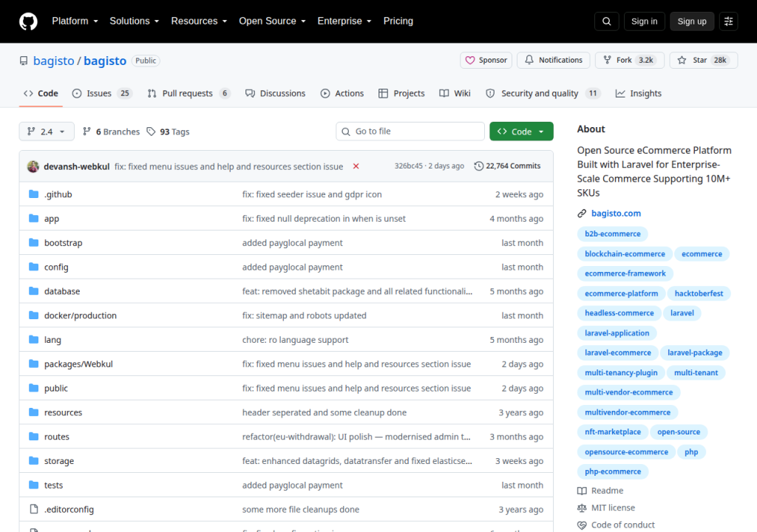Image resolution: width=757 pixels, height=532 pixels.
Task: Click the Notifications bell button
Action: tap(553, 61)
